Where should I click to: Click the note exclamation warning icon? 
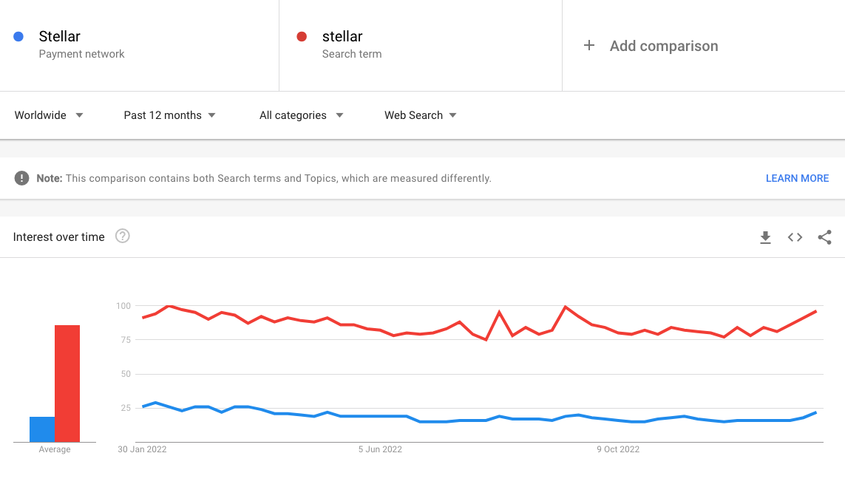[x=21, y=178]
